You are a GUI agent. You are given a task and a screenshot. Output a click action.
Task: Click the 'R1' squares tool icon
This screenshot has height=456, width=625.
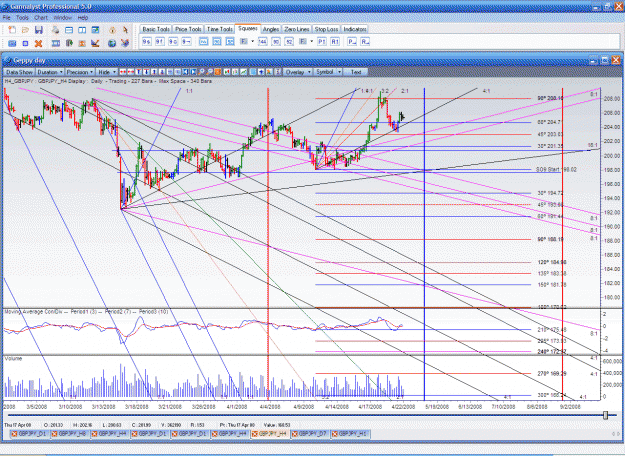pos(335,41)
